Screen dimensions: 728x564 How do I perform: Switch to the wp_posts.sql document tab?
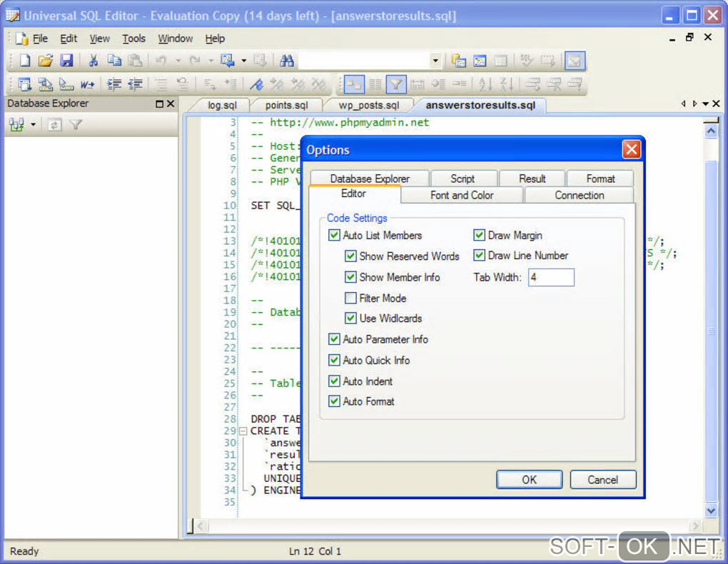click(x=369, y=106)
